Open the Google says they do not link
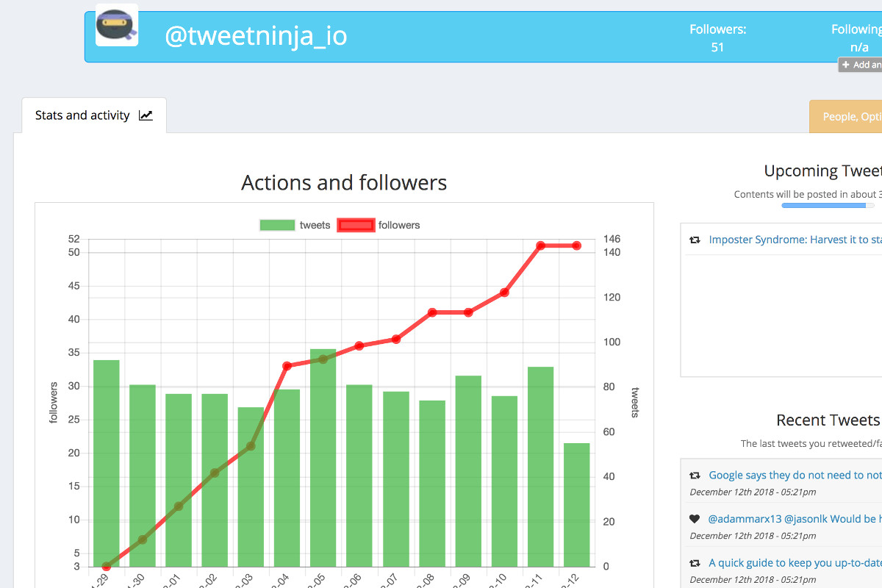This screenshot has width=882, height=588. (795, 476)
